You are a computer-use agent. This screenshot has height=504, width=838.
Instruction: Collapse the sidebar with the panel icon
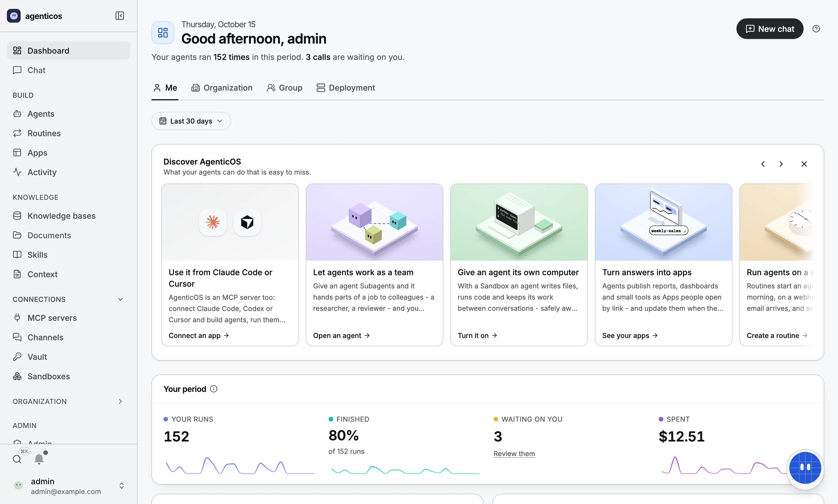(x=120, y=15)
